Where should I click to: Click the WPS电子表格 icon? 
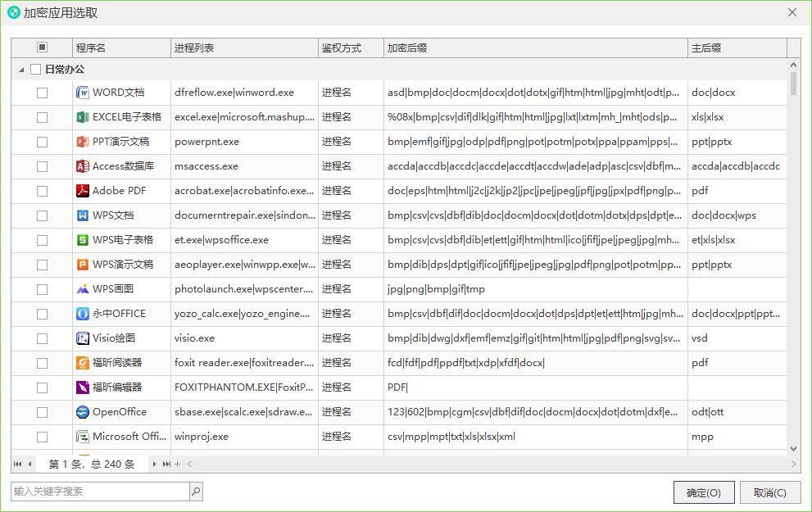82,240
